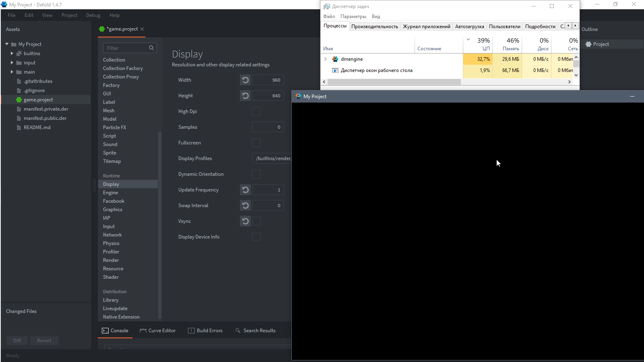Click the input folder icon
This screenshot has width=644, height=362.
point(19,63)
